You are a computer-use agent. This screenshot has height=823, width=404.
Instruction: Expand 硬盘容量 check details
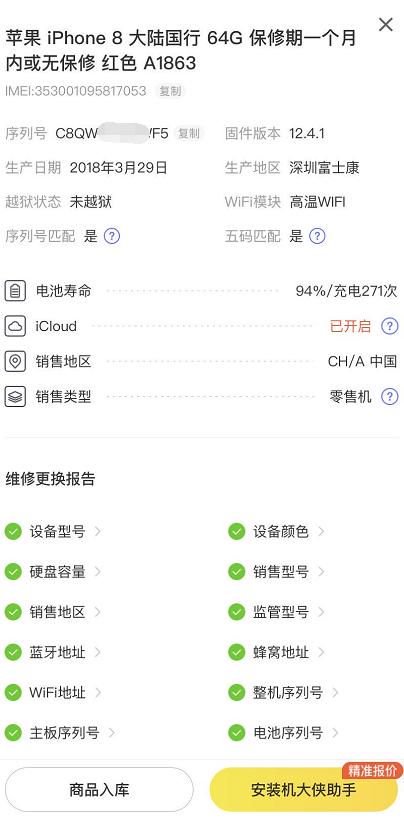coord(53,572)
